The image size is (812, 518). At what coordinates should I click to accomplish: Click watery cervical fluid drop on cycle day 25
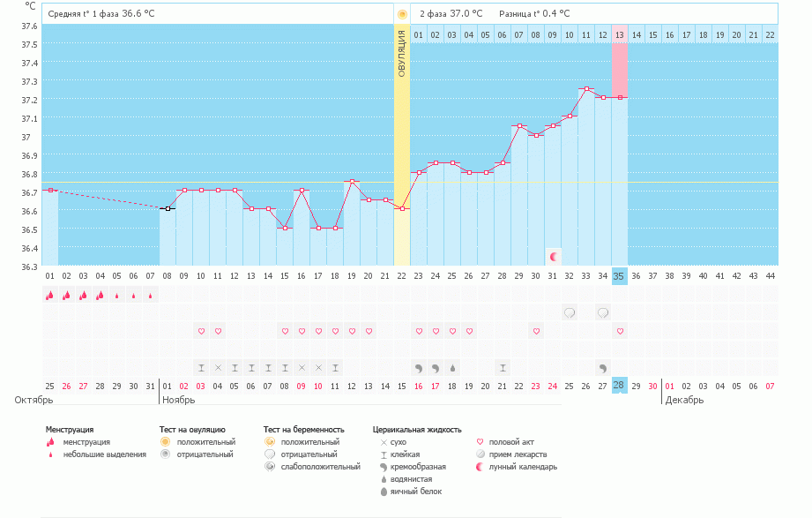pos(452,367)
